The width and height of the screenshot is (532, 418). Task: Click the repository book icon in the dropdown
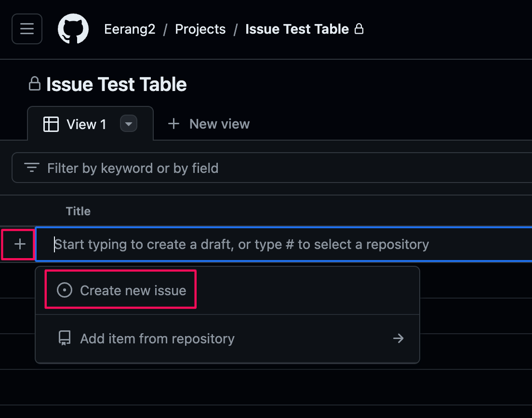point(65,338)
